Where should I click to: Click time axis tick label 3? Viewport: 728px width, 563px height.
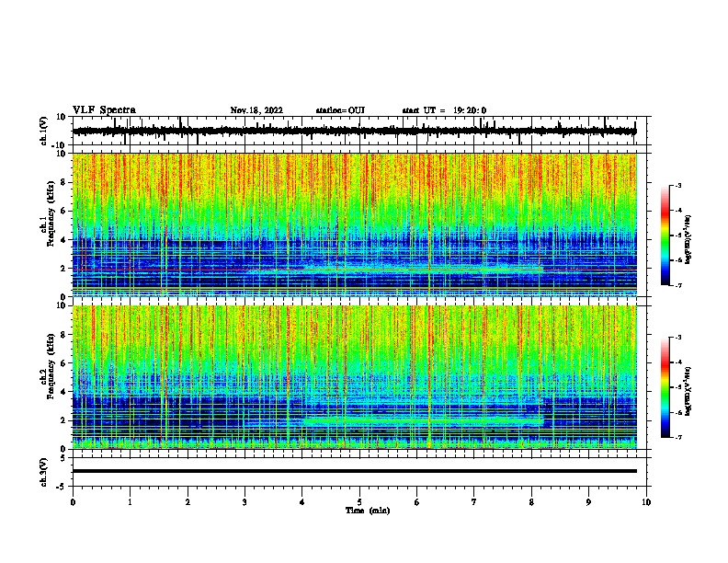pyautogui.click(x=245, y=502)
